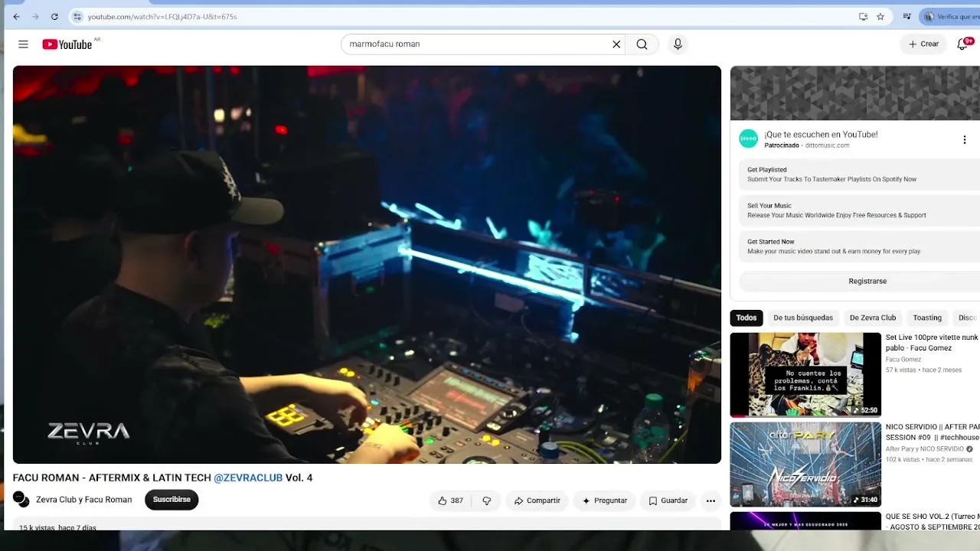This screenshot has width=980, height=551.
Task: Click the '57 k vistas' metadata text
Action: point(901,370)
